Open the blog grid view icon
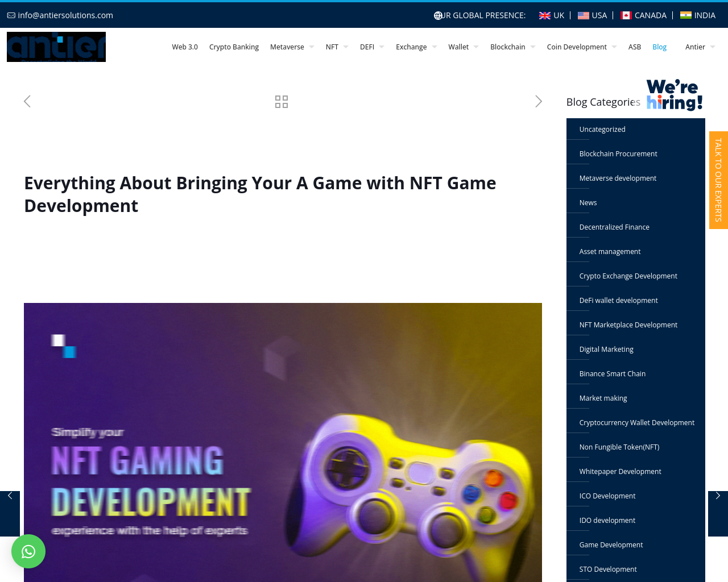The height and width of the screenshot is (582, 728). click(282, 102)
